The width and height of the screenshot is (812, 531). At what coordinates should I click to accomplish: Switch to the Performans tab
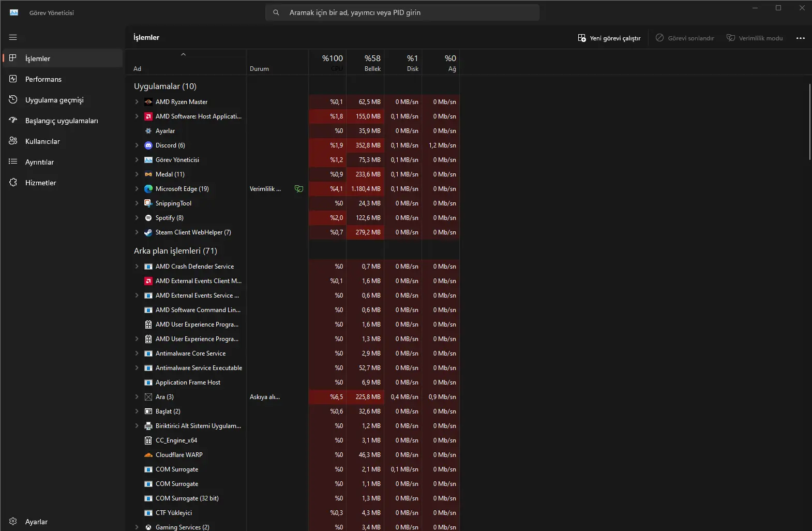(x=63, y=79)
